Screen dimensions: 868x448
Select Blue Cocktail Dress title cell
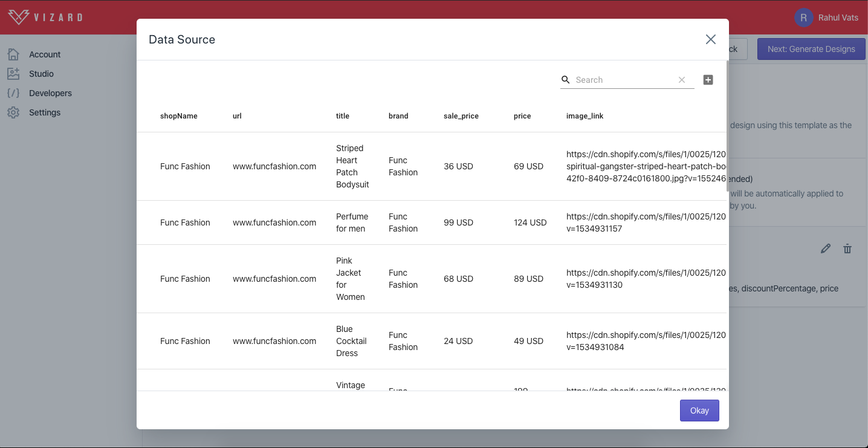[351, 341]
